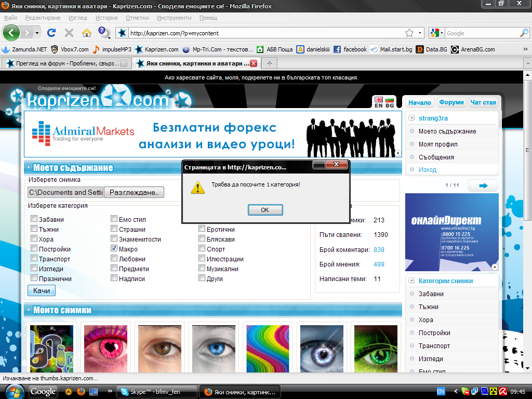Open Skype taskbar button
This screenshot has height=399, width=532.
156,392
